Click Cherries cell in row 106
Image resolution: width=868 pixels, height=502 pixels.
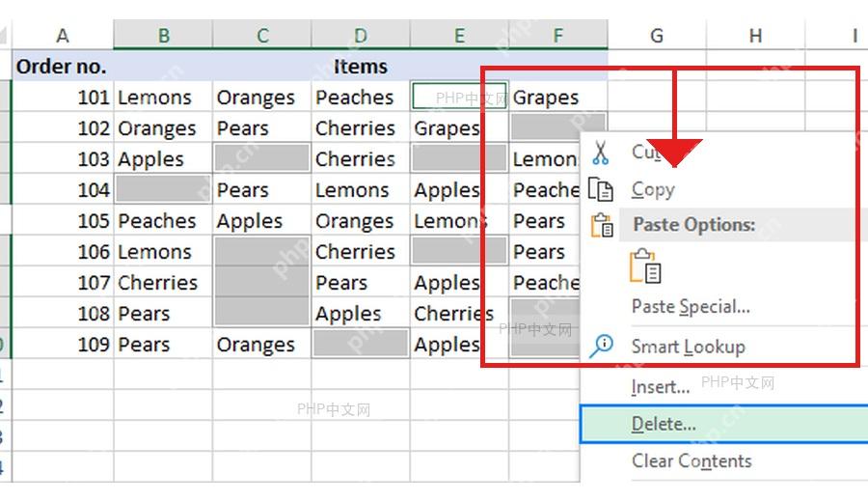(x=361, y=252)
